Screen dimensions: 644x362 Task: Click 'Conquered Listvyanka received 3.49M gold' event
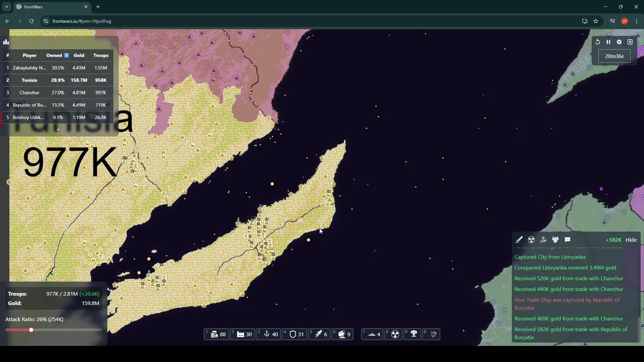coord(565,268)
